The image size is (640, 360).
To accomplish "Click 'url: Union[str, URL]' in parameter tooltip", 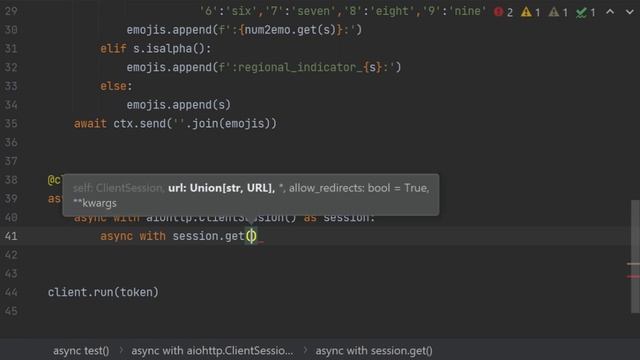I will pyautogui.click(x=220, y=188).
